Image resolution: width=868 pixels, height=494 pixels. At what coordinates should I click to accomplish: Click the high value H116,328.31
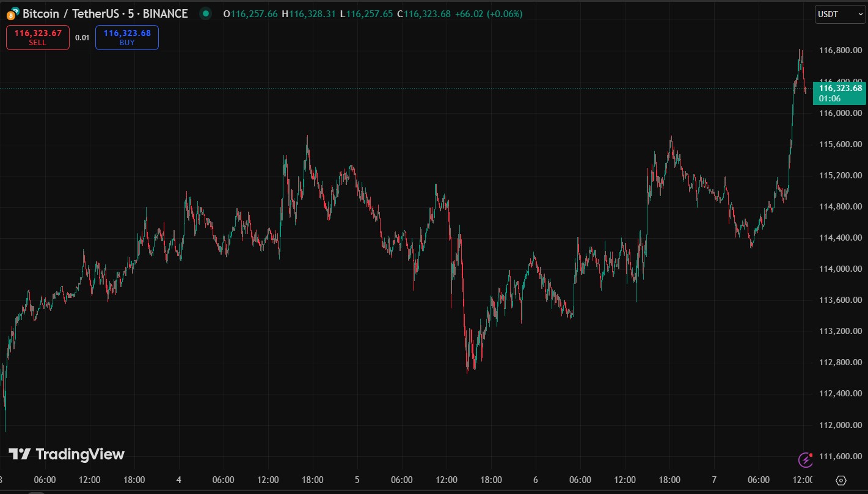[308, 13]
